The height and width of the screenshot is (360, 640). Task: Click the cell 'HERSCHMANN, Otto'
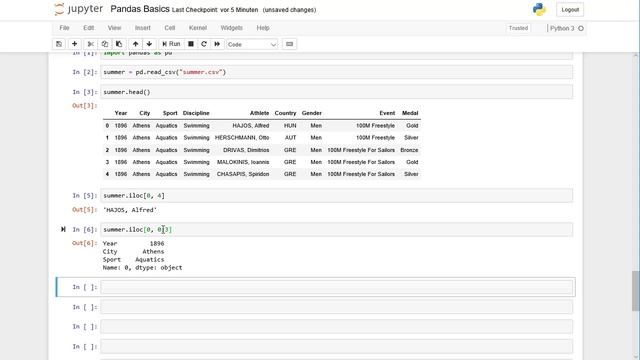pyautogui.click(x=242, y=138)
